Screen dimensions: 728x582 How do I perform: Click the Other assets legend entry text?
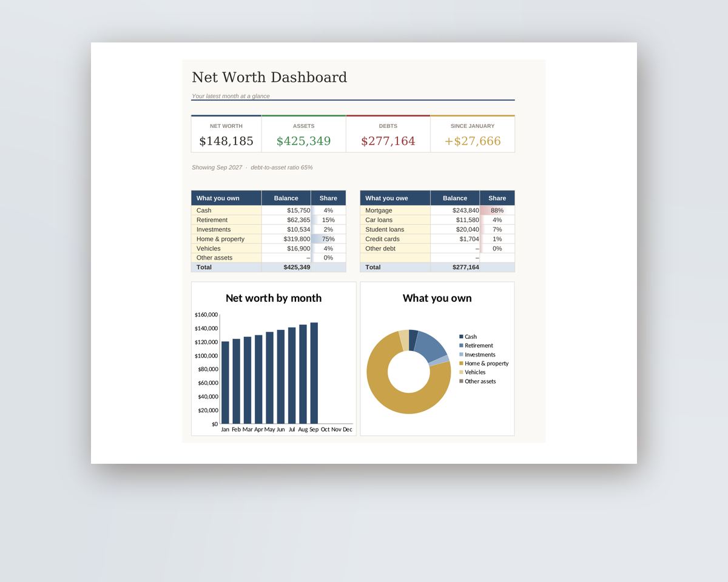pos(480,381)
